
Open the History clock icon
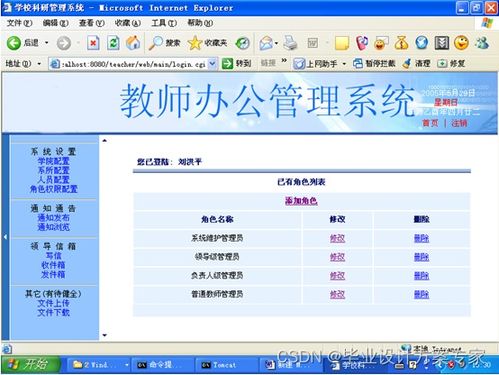pos(242,43)
